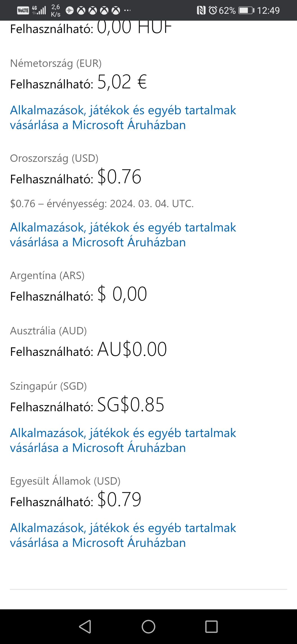Tap the AU$0.00 balance amount

point(132,349)
